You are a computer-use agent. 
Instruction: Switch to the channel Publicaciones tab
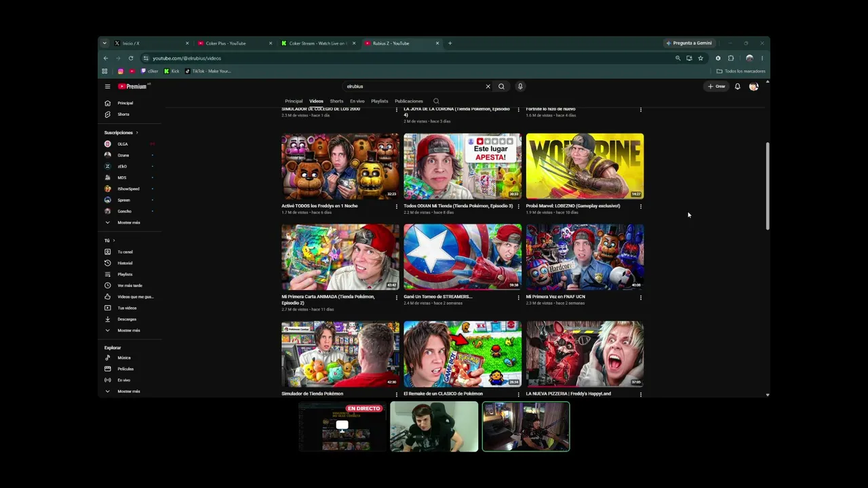coord(409,101)
